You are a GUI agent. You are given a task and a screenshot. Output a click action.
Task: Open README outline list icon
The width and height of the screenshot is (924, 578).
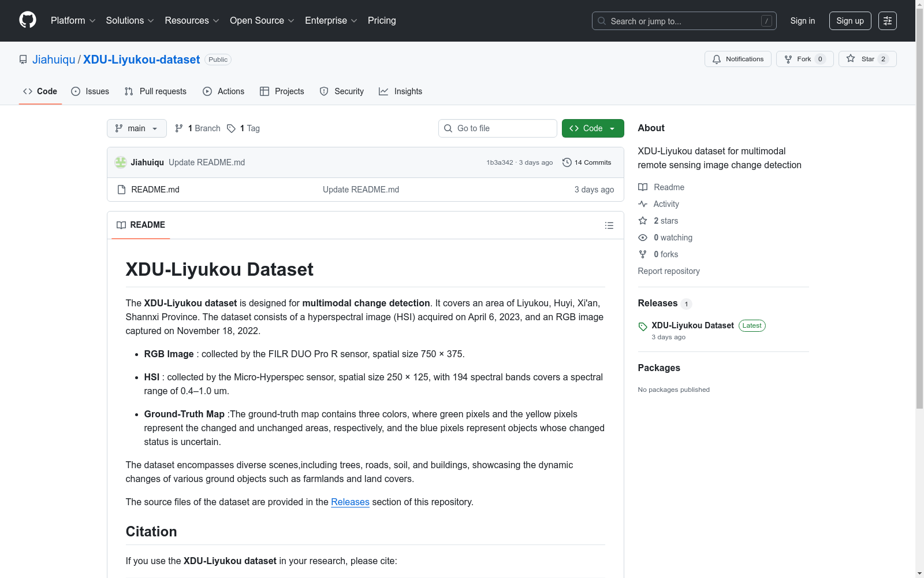click(609, 225)
